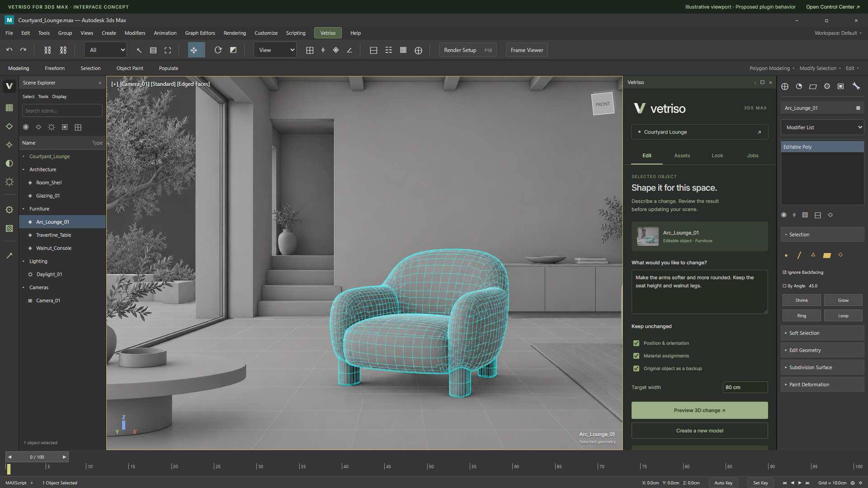Select Travertine_Table in Scene Explorer
This screenshot has width=868, height=488.
[x=62, y=235]
